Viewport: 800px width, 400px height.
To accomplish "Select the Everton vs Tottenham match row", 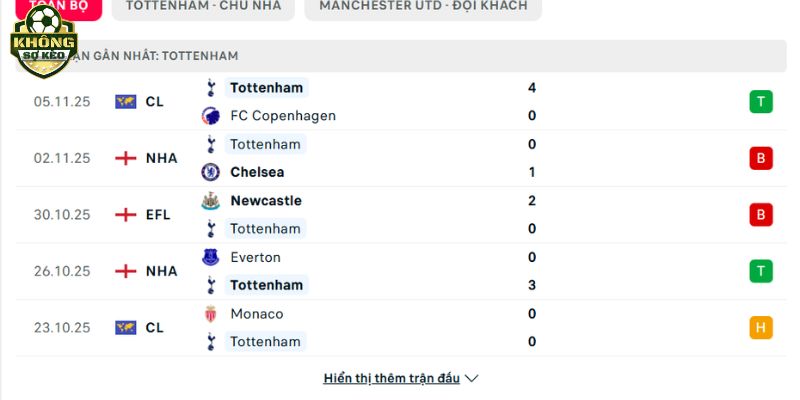I will [x=400, y=271].
